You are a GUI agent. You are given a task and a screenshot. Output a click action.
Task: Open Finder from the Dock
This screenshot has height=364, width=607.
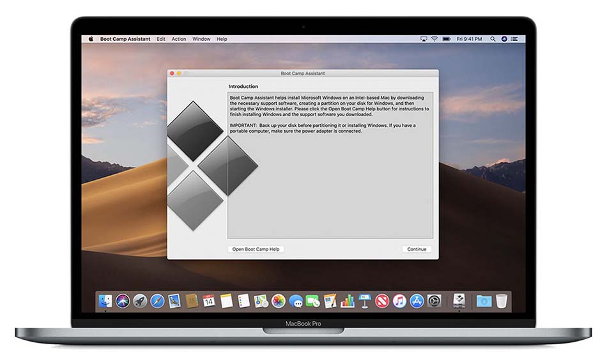click(x=105, y=301)
